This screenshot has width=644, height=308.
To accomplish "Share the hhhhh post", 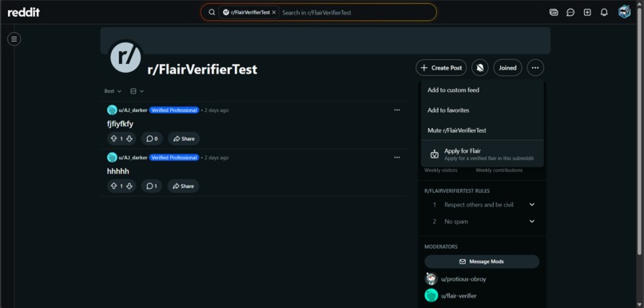I will [183, 186].
